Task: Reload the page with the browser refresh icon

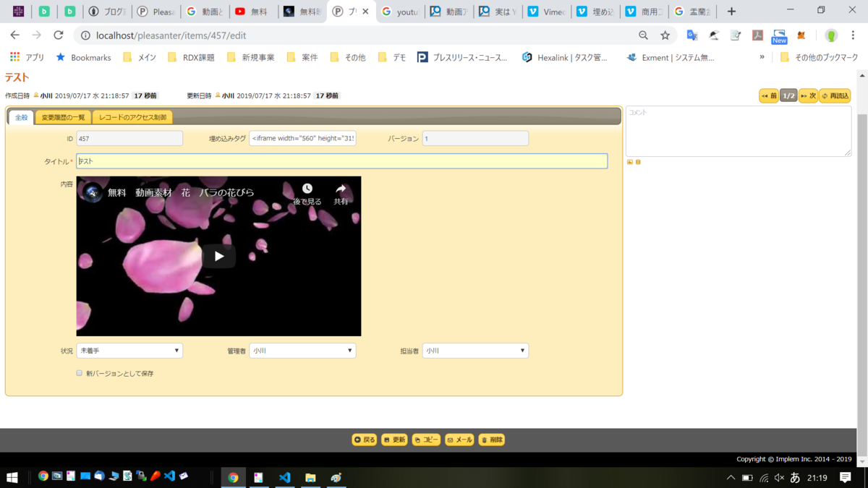Action: [x=59, y=35]
